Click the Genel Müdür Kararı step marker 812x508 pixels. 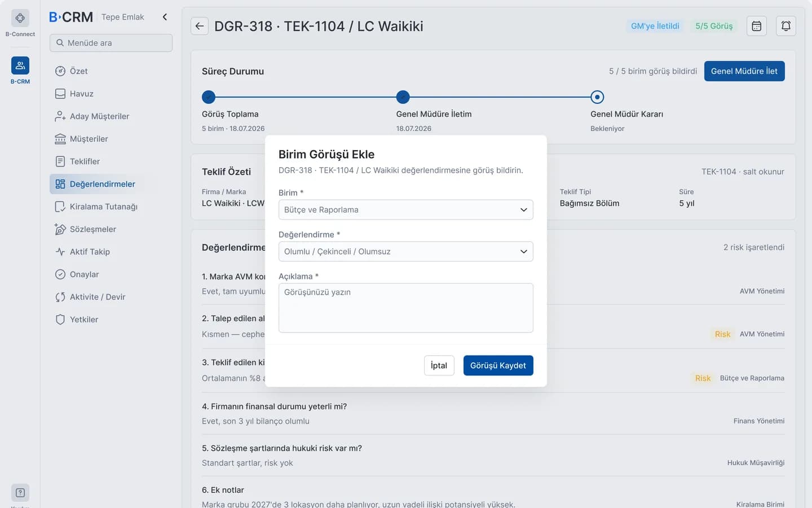pyautogui.click(x=597, y=97)
